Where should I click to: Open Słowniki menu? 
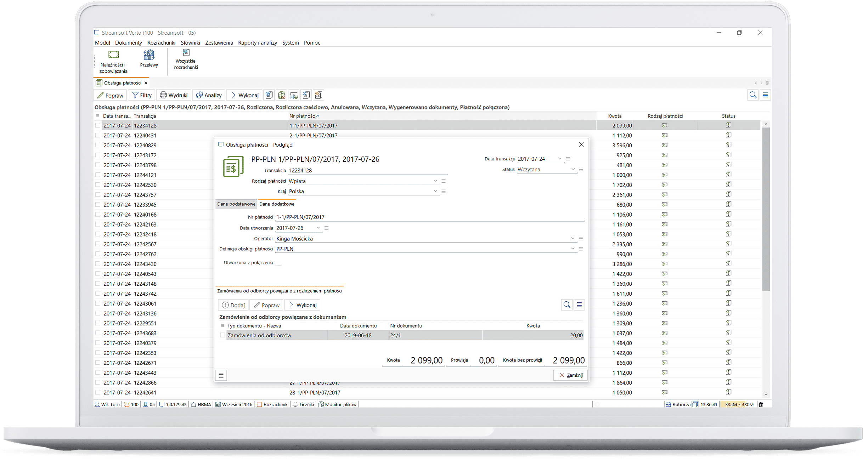pos(190,43)
